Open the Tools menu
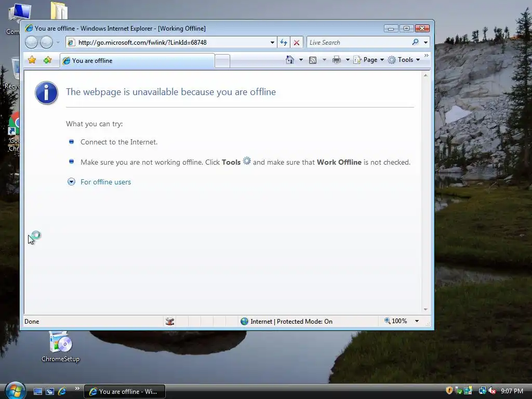This screenshot has width=532, height=399. click(404, 60)
